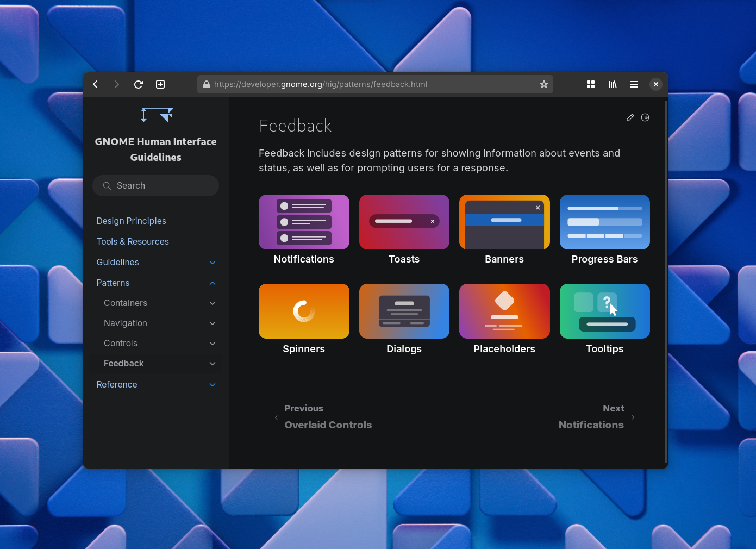Go to Next: Notifications page
Viewport: 756px width, 549px height.
(591, 417)
